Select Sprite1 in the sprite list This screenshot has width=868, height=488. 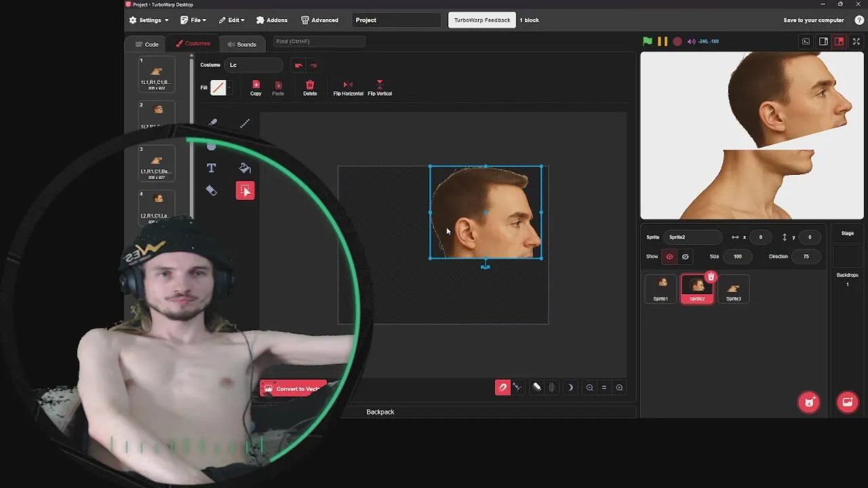[660, 289]
